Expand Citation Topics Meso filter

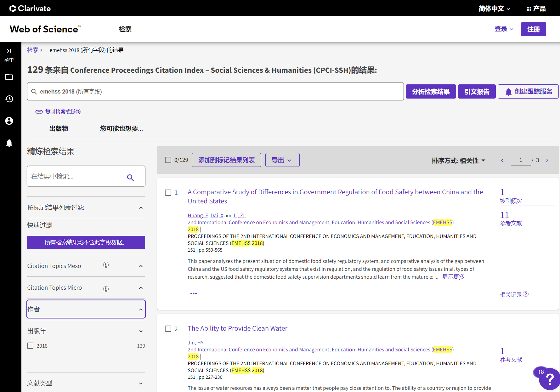pos(141,266)
